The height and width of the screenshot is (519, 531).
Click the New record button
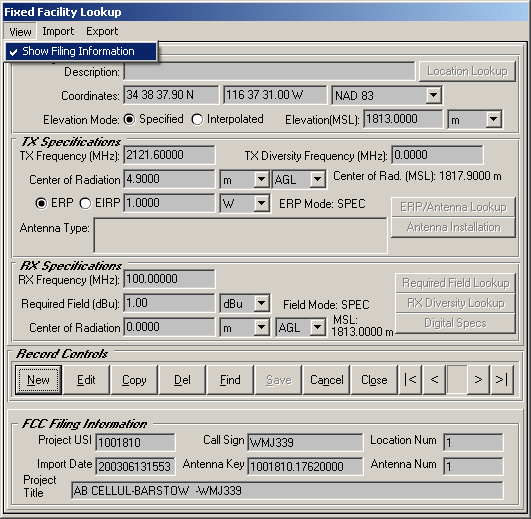pos(38,380)
